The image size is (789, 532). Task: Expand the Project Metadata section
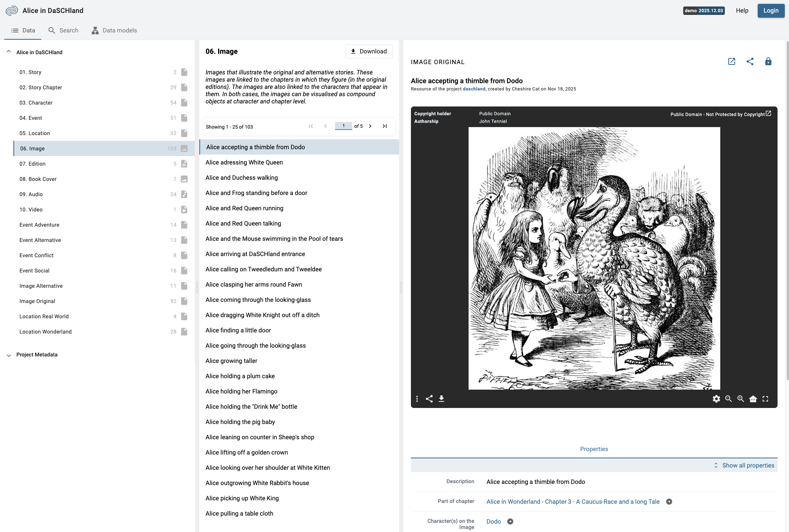pos(8,355)
